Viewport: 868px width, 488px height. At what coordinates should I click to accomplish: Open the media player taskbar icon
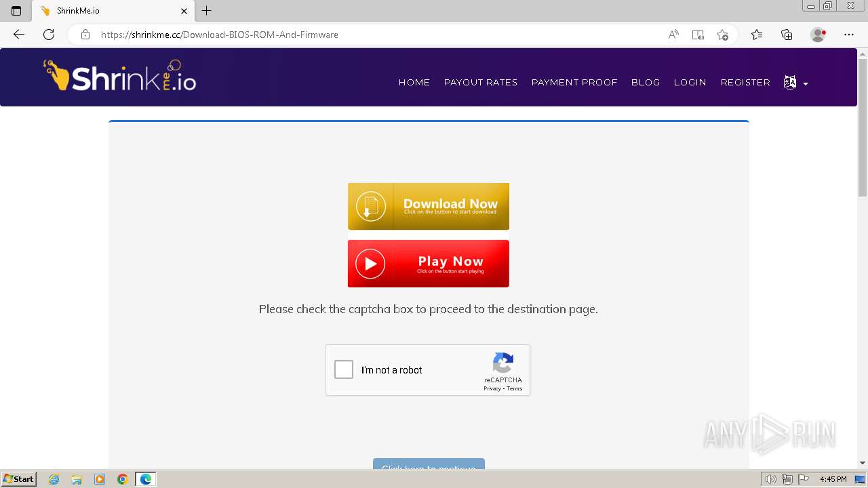coord(100,479)
